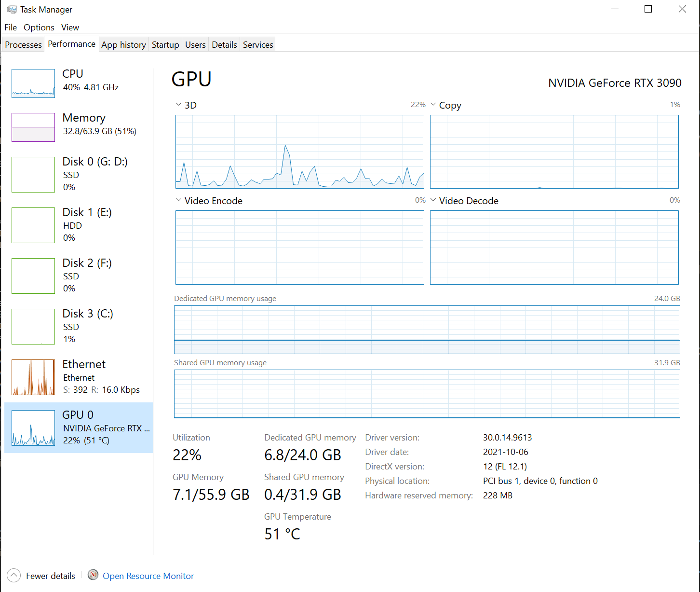Select the Disk 3 (C:) graph thumbnail
This screenshot has width=700, height=592.
point(33,327)
